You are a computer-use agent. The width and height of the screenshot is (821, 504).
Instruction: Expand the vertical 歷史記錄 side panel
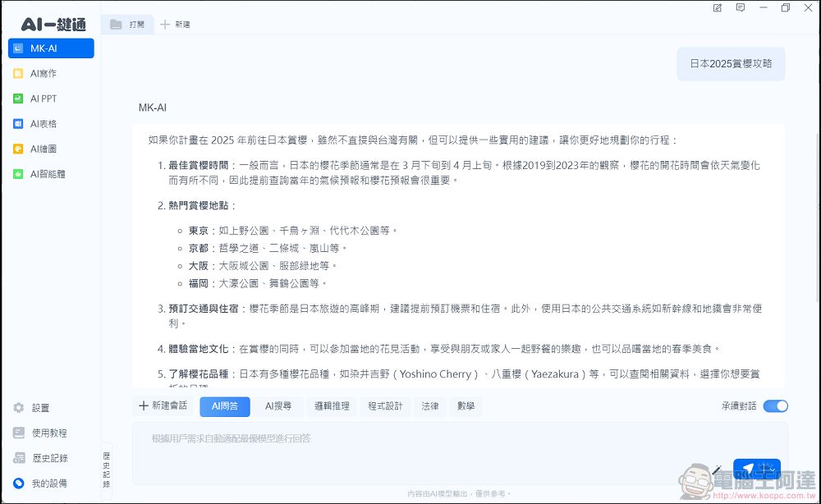(x=106, y=468)
